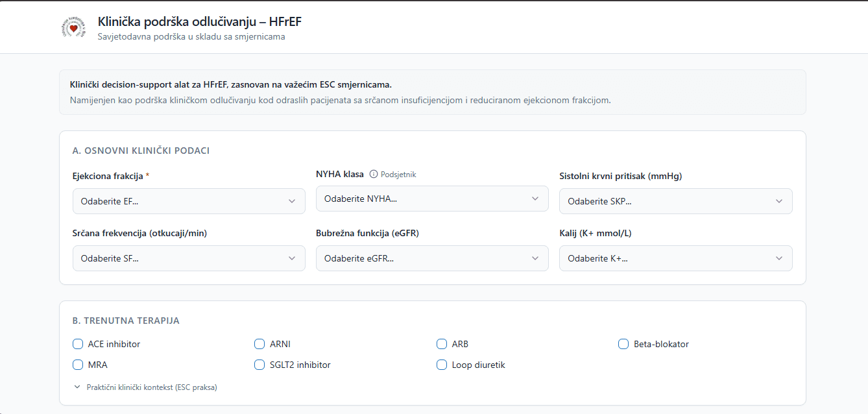Open the Srčana frekvencija dropdown
Viewport: 868px width, 414px height.
click(x=189, y=258)
